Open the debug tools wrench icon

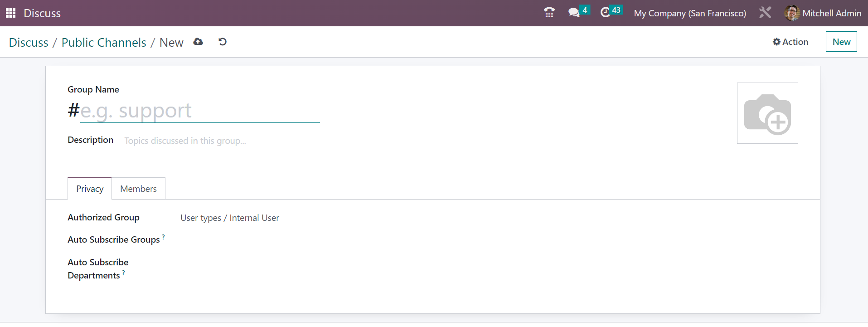click(765, 13)
